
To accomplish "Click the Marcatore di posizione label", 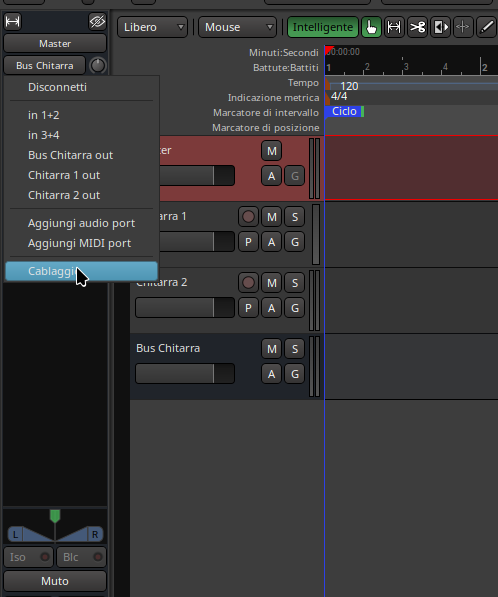I will [x=265, y=128].
